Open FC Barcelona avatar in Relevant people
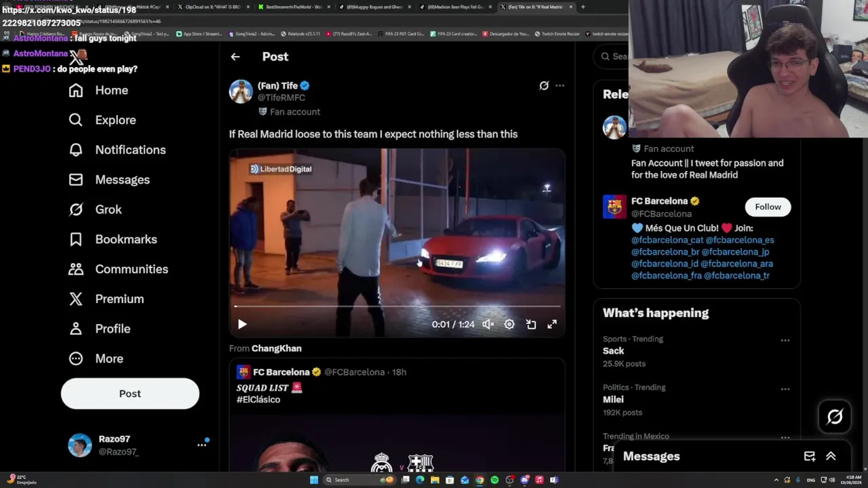868x488 pixels. [615, 207]
